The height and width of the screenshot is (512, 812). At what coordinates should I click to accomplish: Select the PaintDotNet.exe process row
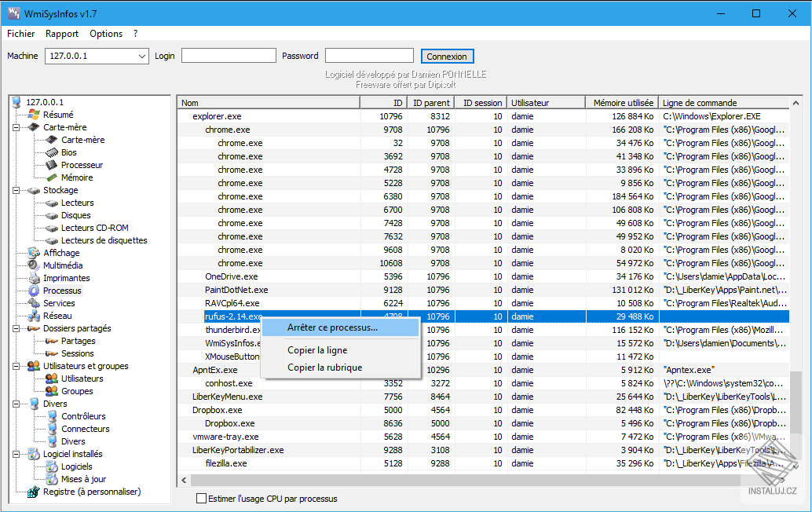(483, 290)
